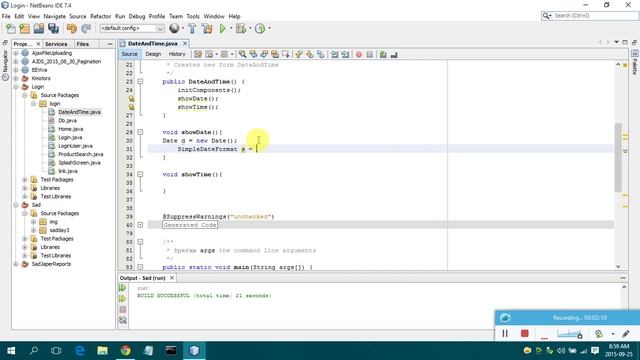The image size is (640, 360).
Task: Click the globe browser selection icon
Action: coord(174,28)
